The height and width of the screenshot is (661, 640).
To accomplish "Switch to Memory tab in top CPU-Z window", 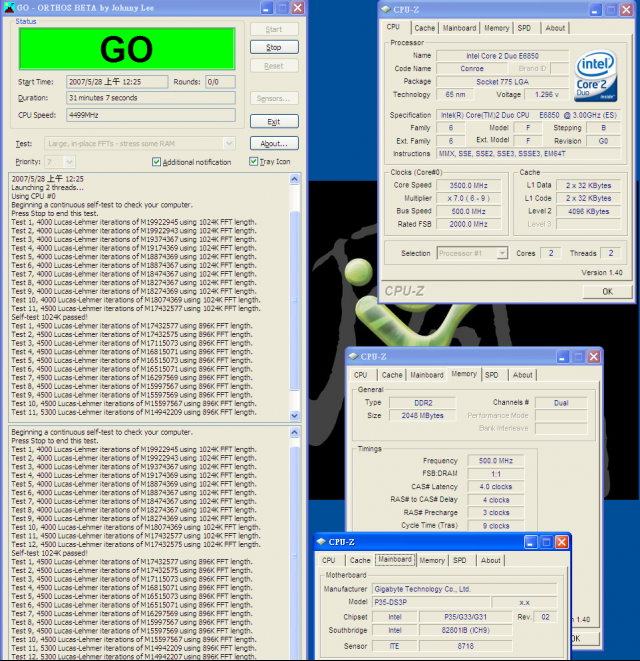I will (496, 28).
